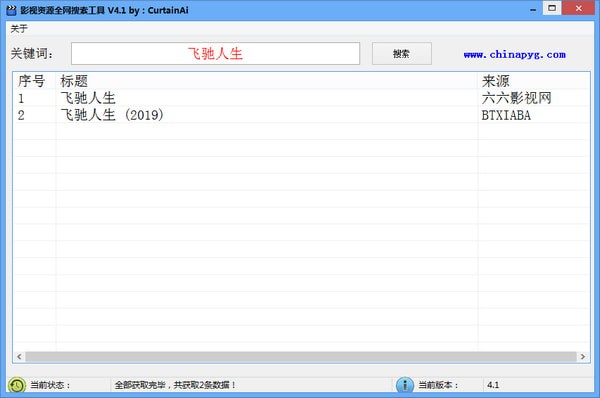
Task: Click the horizontal scrollbar right arrow
Action: point(583,357)
